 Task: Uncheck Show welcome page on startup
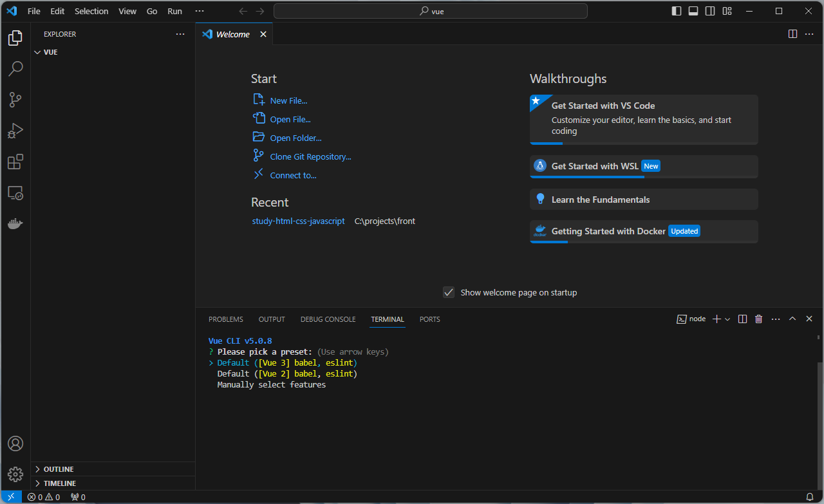449,292
